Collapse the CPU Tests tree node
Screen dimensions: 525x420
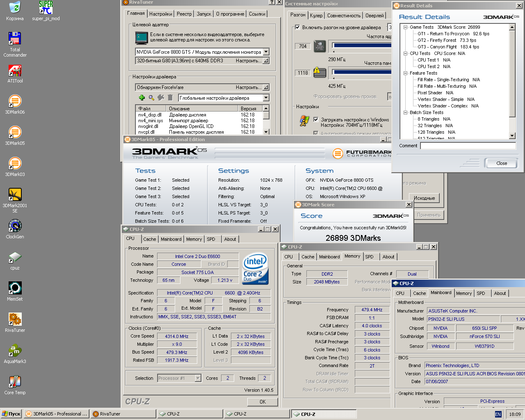pyautogui.click(x=405, y=53)
